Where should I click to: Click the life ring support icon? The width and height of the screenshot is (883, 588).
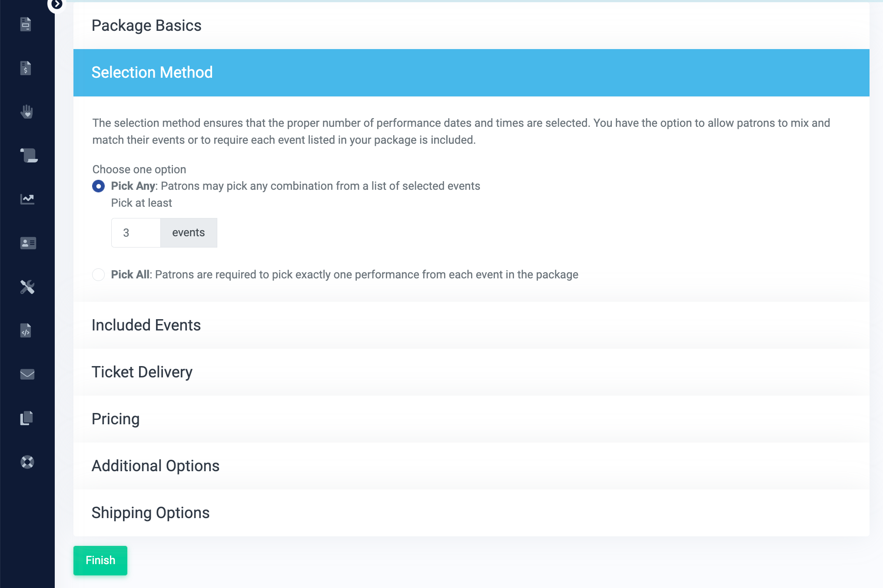coord(27,462)
